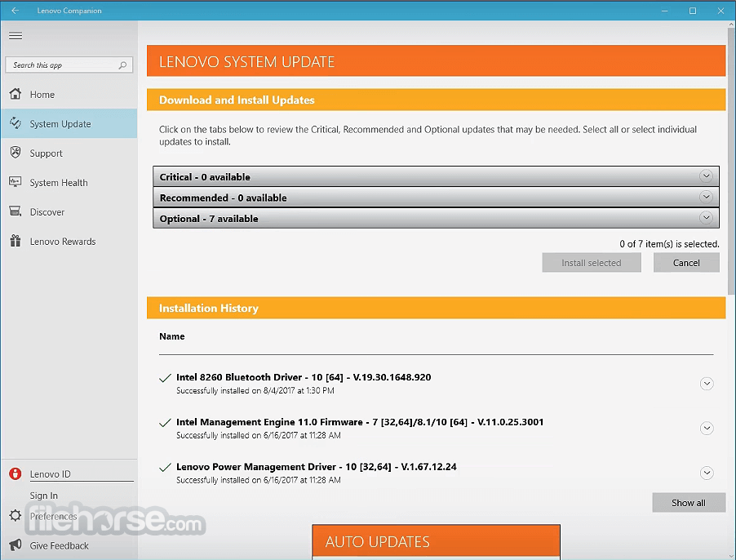Click the Discover store icon

tap(16, 211)
